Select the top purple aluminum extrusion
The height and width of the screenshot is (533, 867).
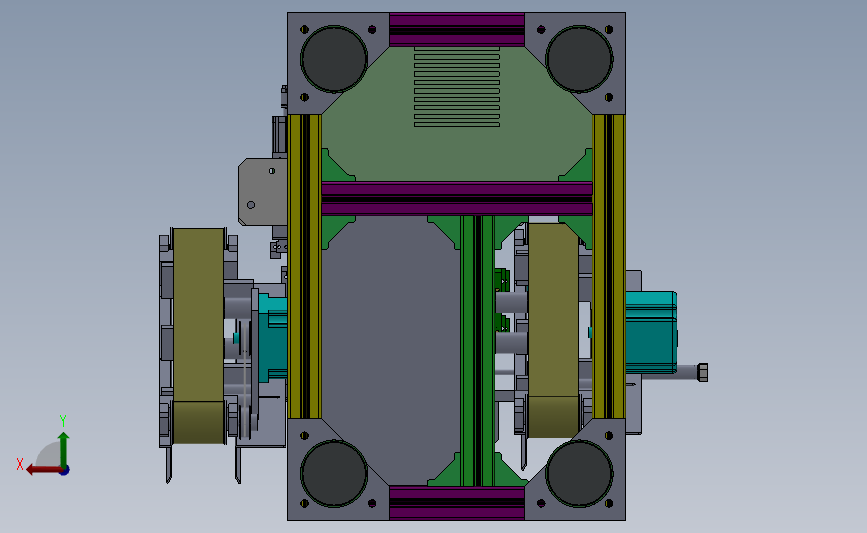[457, 29]
